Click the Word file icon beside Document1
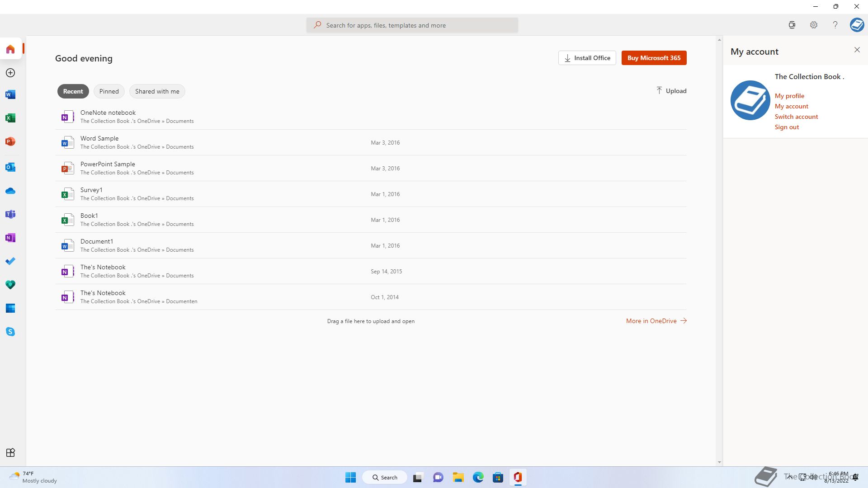This screenshot has height=488, width=868. coord(67,245)
